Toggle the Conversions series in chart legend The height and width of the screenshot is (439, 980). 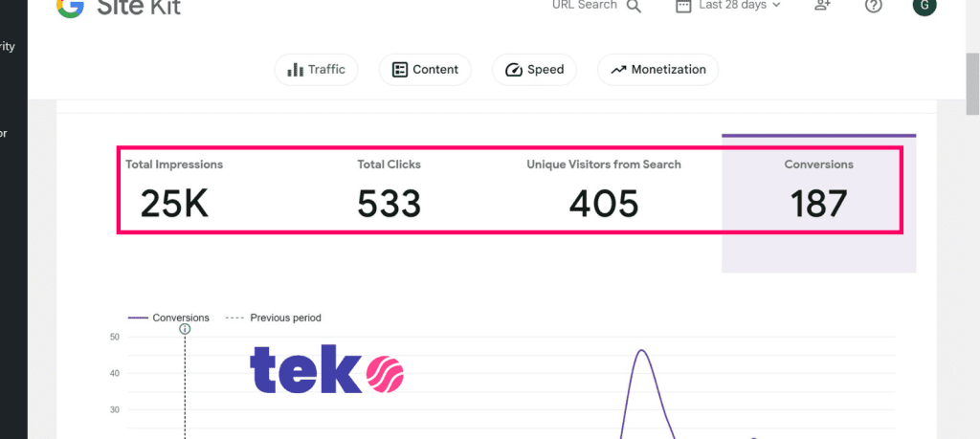coord(169,318)
